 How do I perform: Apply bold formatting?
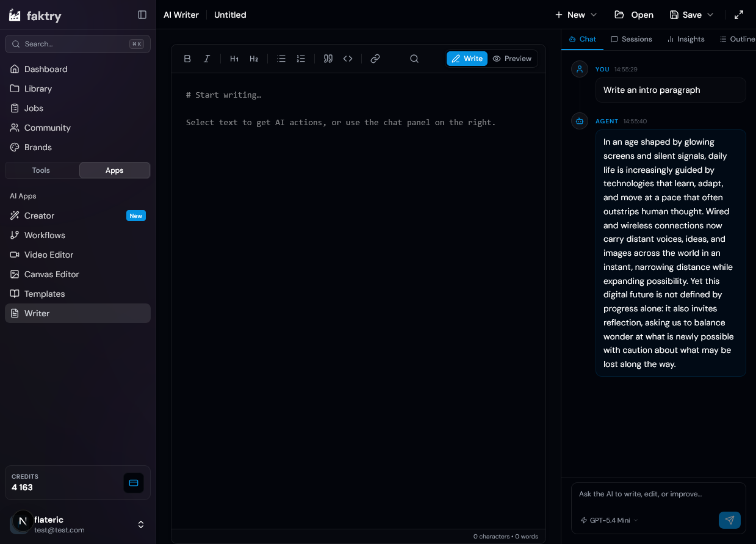187,59
